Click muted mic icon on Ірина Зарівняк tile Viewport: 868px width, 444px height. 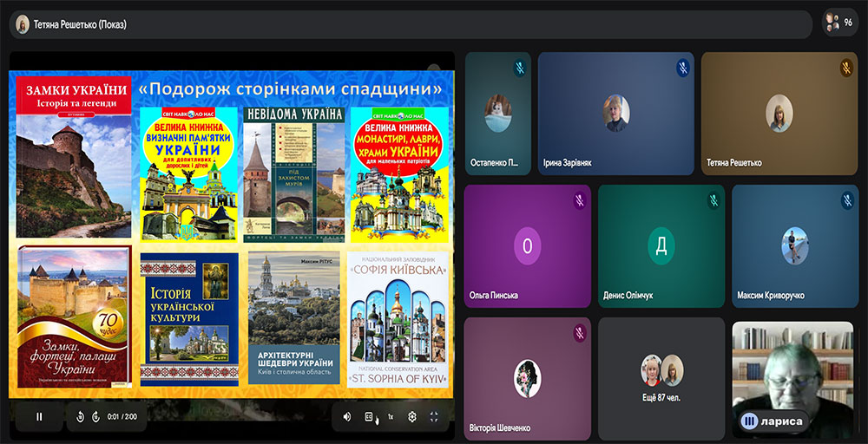[682, 67]
